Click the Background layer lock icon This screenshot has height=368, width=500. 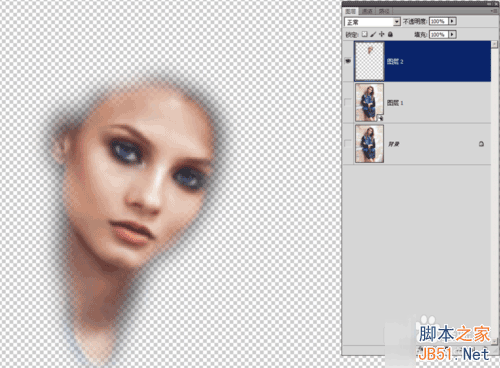pos(481,144)
